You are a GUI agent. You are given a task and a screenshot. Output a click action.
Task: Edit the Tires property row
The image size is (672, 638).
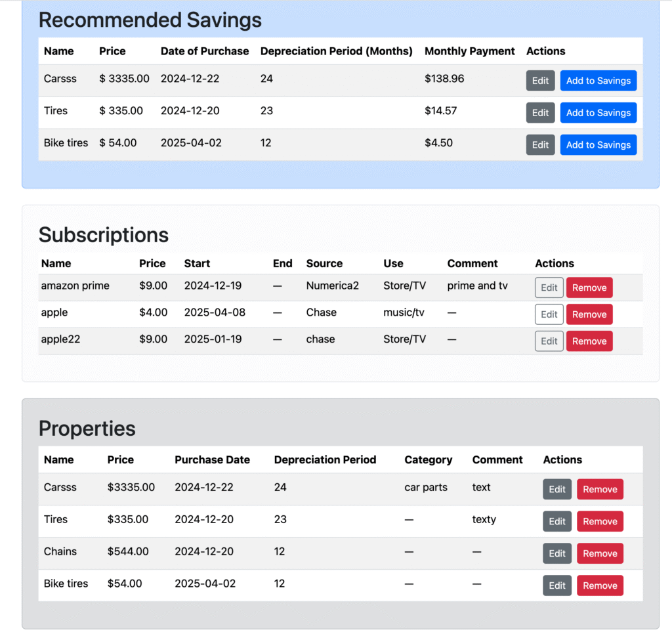click(x=556, y=521)
